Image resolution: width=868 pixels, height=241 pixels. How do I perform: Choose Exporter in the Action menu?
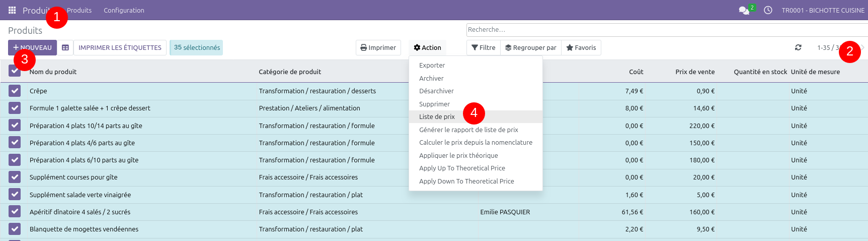432,65
